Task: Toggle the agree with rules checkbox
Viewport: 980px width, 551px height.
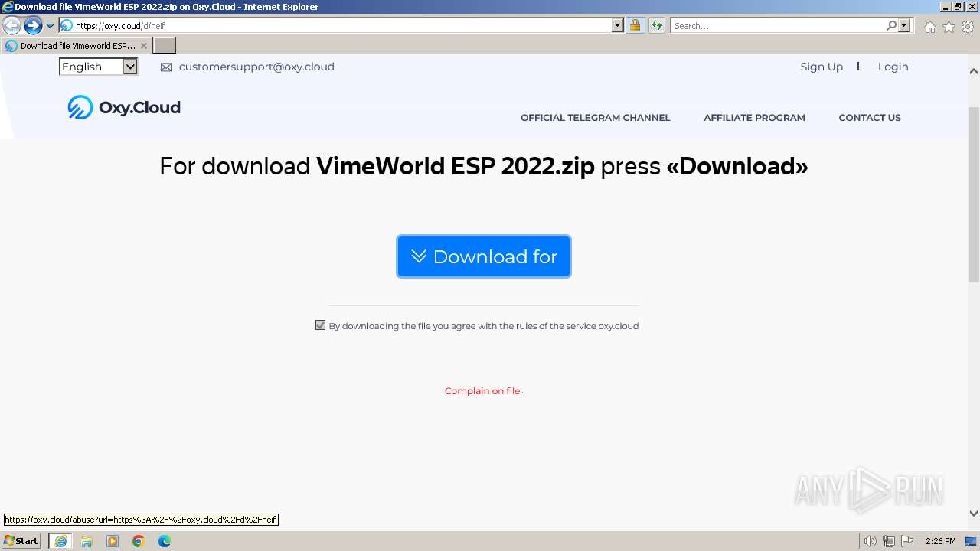Action: click(x=320, y=325)
